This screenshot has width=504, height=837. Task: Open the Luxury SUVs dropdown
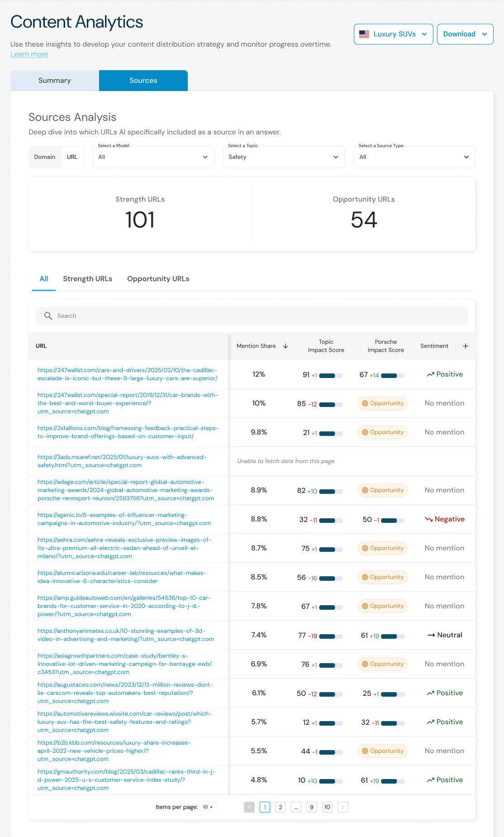[x=394, y=34]
